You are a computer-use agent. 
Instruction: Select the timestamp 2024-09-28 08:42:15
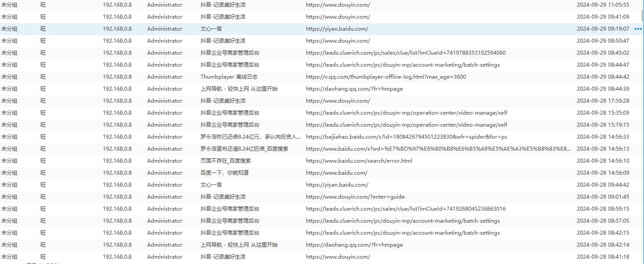[603, 233]
